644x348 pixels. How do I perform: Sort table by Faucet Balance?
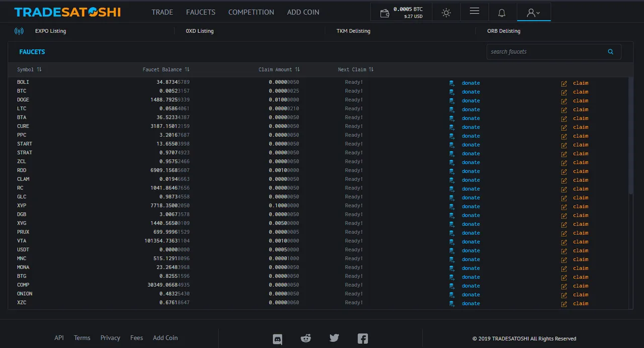[x=166, y=69]
